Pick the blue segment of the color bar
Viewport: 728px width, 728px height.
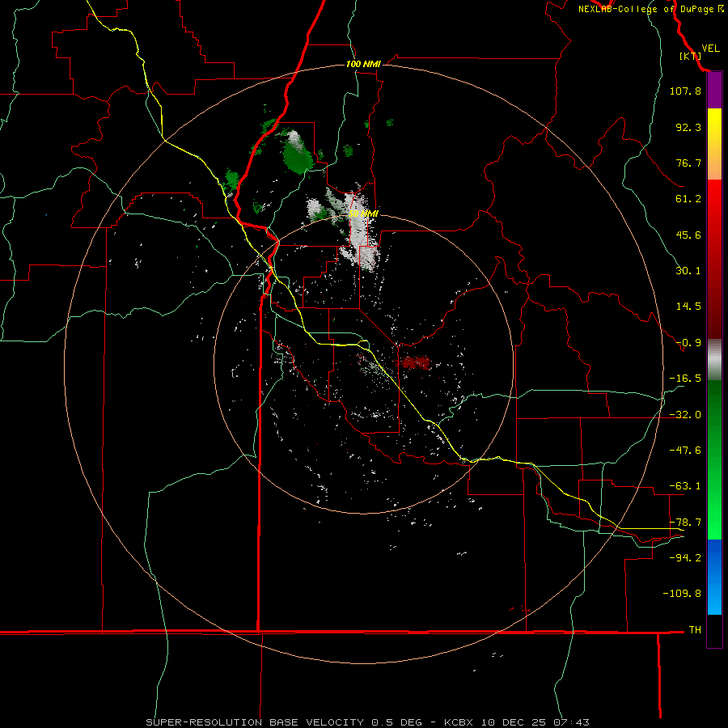click(x=714, y=577)
